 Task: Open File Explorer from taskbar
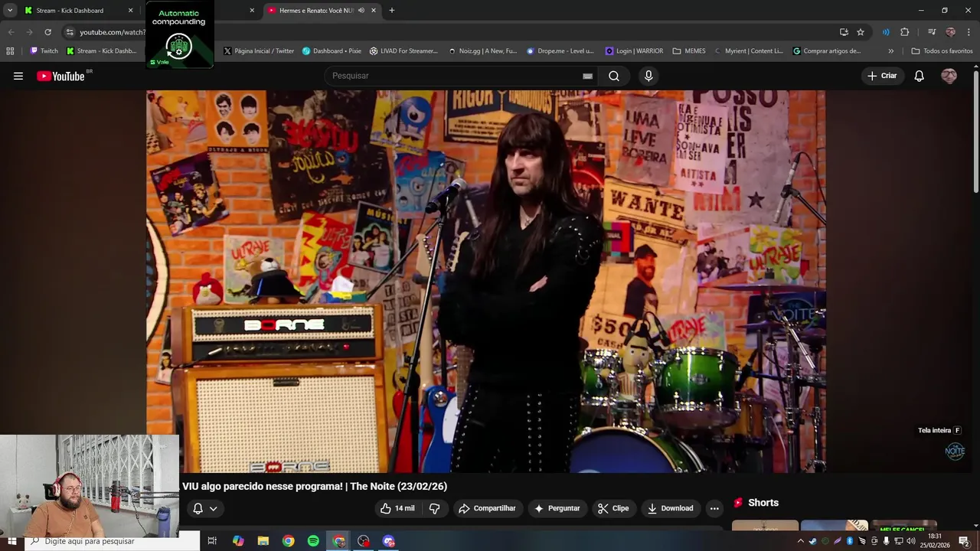coord(263,541)
